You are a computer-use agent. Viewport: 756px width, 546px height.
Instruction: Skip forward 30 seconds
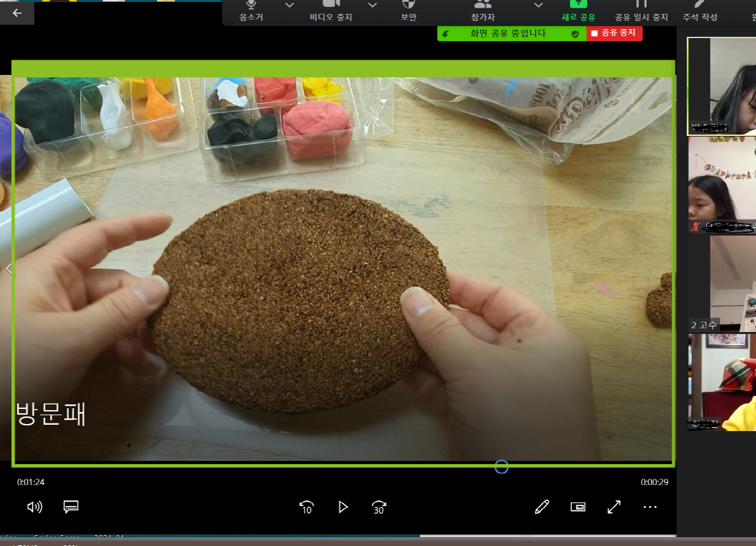[x=379, y=507]
